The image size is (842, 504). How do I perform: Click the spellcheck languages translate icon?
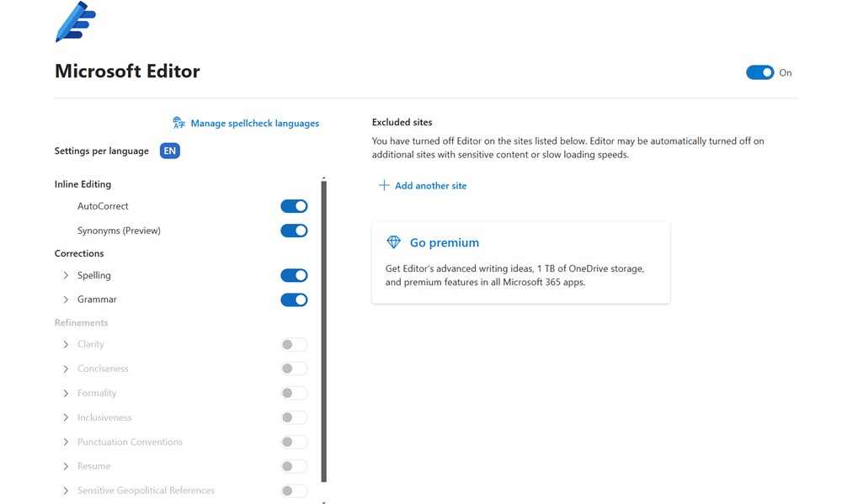(179, 123)
